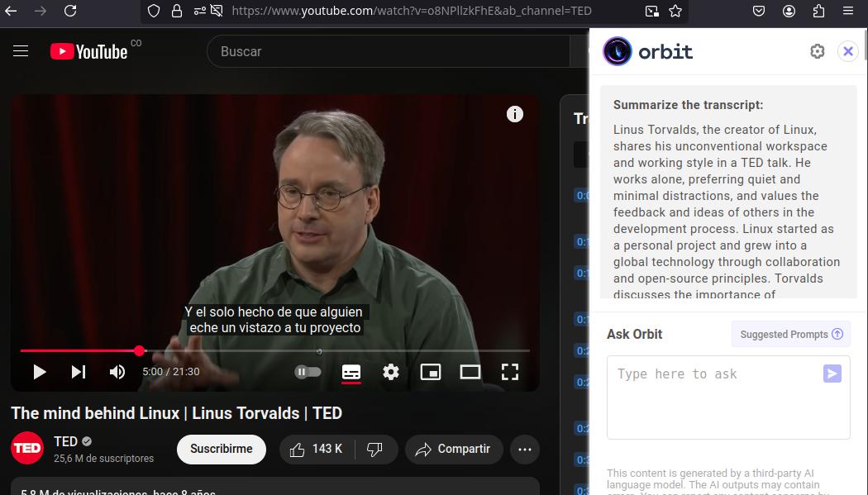Switch to miniplayer mode
Viewport: 868px width, 495px height.
tap(431, 372)
